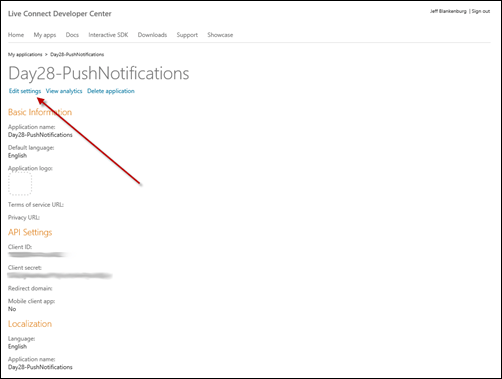Image resolution: width=502 pixels, height=379 pixels.
Task: Open Interactive SDK section
Action: tap(108, 35)
